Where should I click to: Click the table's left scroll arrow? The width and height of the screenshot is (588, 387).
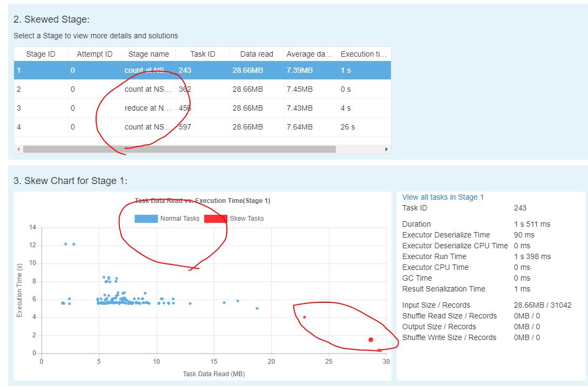tap(18, 150)
